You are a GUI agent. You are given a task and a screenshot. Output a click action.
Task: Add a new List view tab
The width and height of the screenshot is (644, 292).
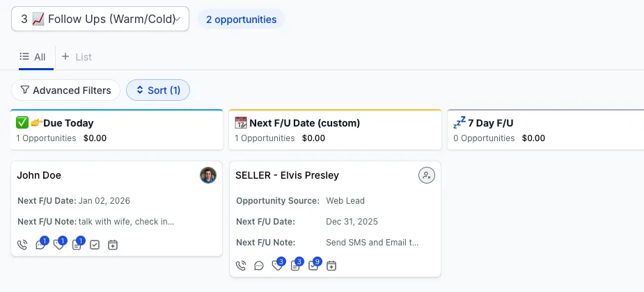coord(77,57)
